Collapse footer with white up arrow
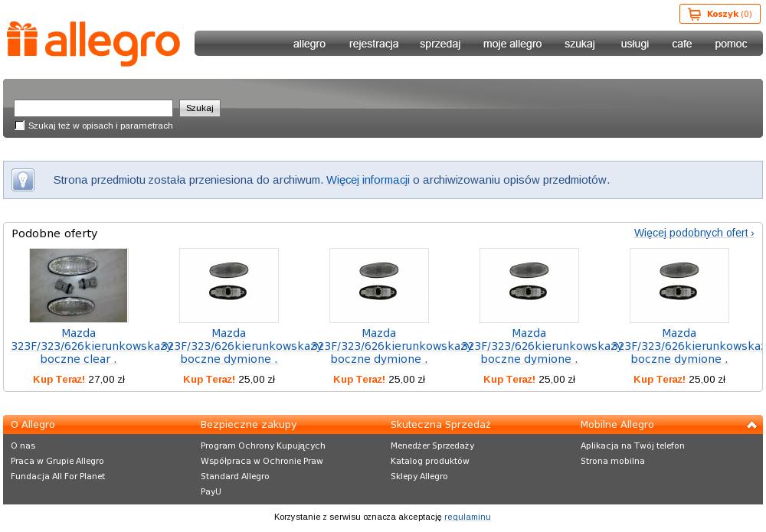This screenshot has width=766, height=532. tap(751, 425)
